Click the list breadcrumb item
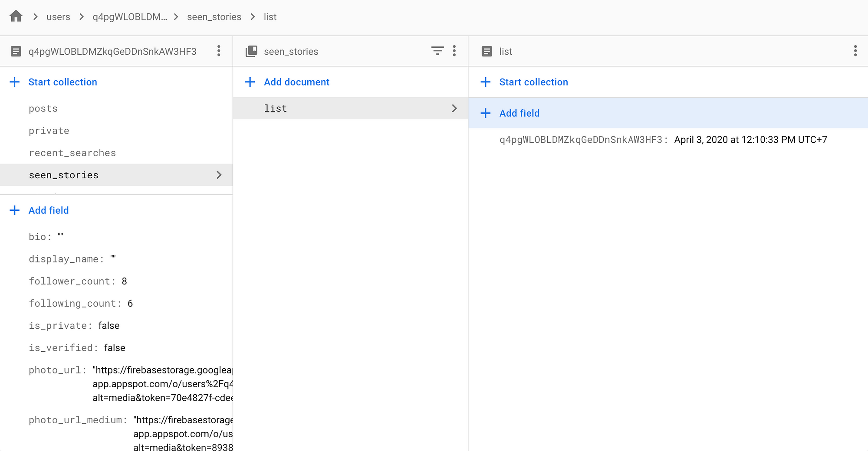The width and height of the screenshot is (868, 451). click(270, 17)
